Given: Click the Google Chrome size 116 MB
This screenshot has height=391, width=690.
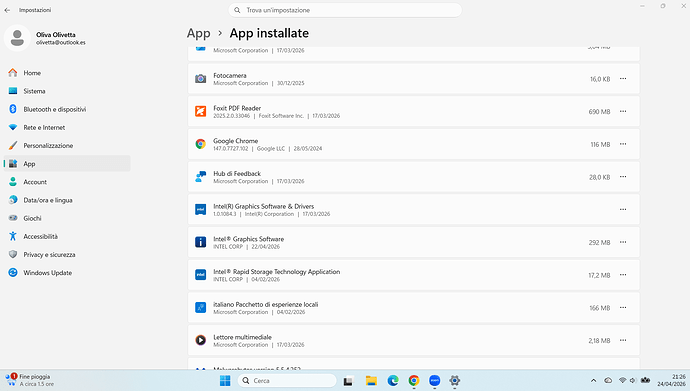Looking at the screenshot, I should pyautogui.click(x=600, y=145).
